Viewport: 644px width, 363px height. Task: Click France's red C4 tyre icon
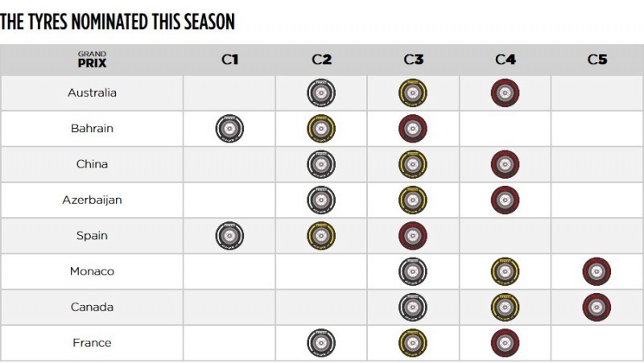505,343
